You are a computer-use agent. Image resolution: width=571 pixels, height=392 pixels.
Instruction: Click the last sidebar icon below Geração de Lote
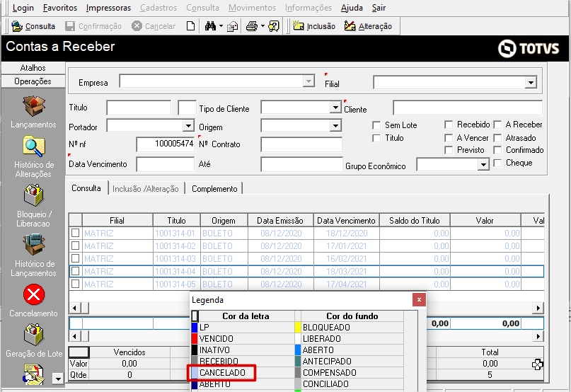33,374
